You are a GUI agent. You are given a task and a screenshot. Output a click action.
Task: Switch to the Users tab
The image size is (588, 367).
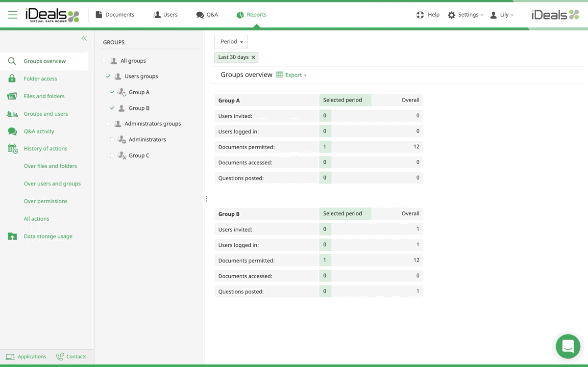(x=165, y=15)
